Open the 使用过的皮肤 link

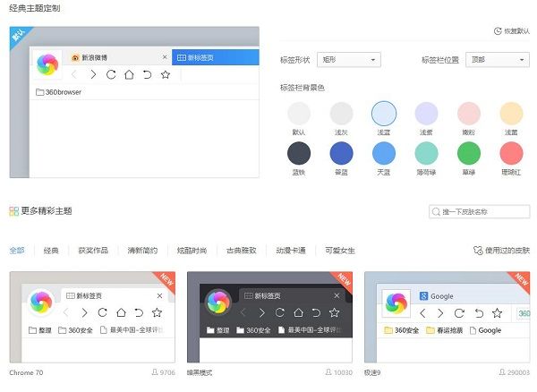507,251
